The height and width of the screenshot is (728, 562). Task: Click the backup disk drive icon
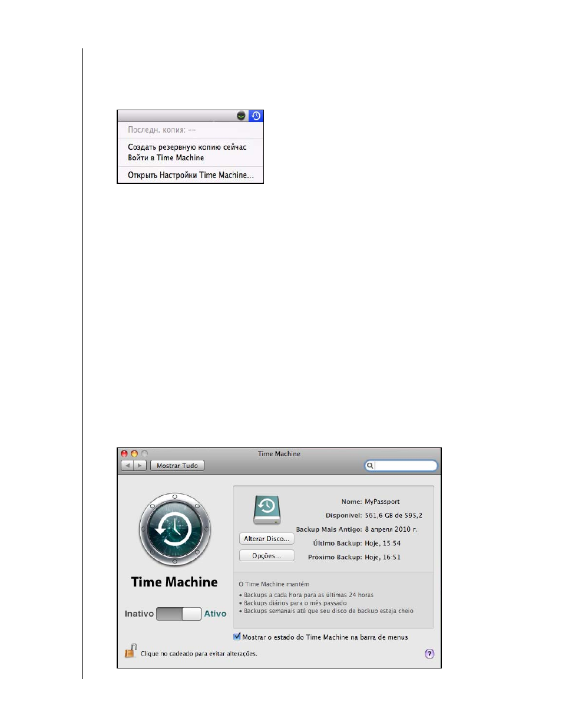(x=267, y=510)
